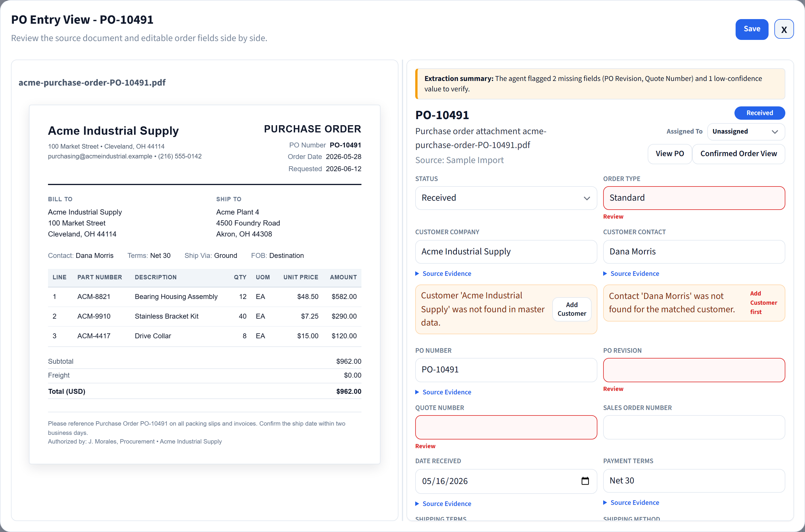Click the Sales Order Number field
The height and width of the screenshot is (532, 805).
coord(694,427)
